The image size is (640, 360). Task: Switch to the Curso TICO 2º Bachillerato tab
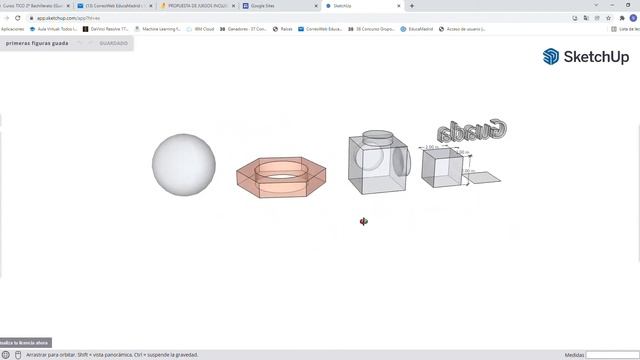(36, 6)
